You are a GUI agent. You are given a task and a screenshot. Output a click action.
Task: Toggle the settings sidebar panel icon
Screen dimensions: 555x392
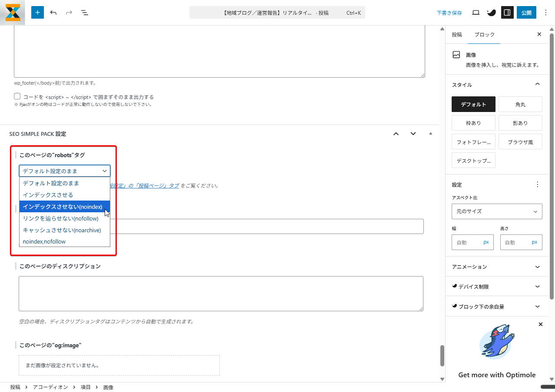[507, 13]
